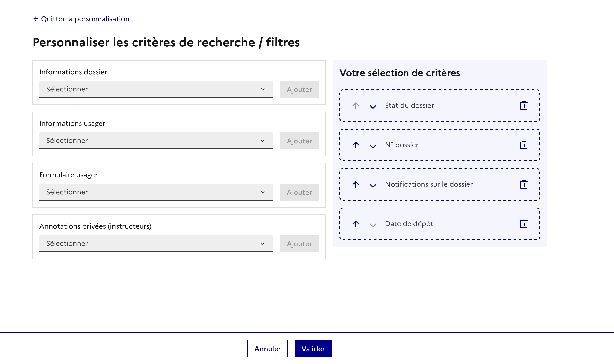Open Annotations privées (instructeurs) dropdown

click(x=156, y=244)
